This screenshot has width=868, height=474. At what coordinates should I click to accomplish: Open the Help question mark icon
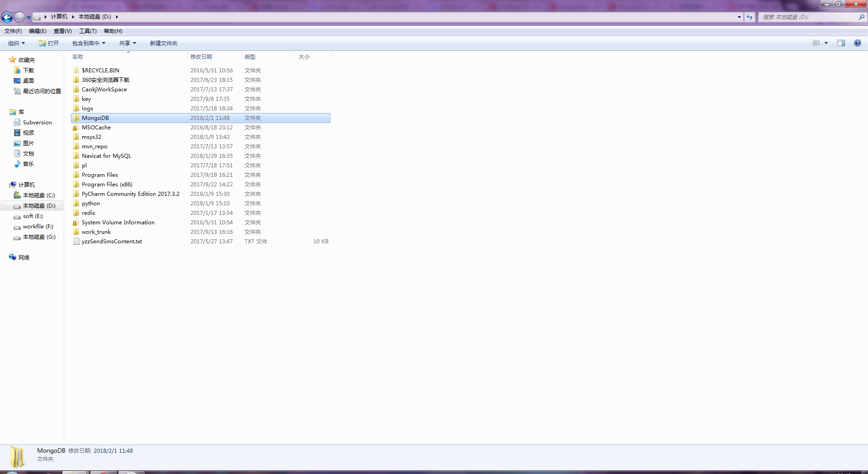pyautogui.click(x=858, y=43)
